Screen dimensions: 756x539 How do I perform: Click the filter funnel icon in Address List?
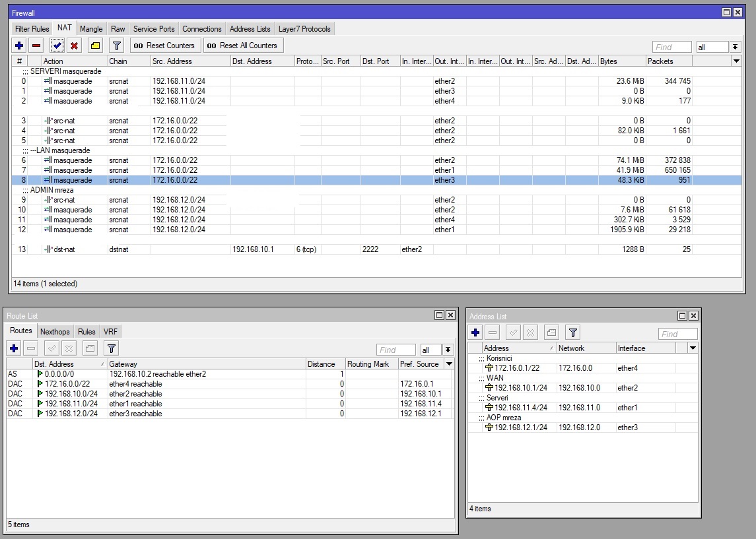tap(572, 333)
